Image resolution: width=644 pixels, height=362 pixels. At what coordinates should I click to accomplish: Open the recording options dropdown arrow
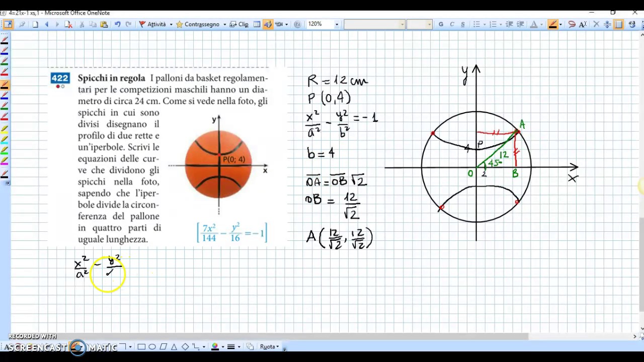point(286,24)
